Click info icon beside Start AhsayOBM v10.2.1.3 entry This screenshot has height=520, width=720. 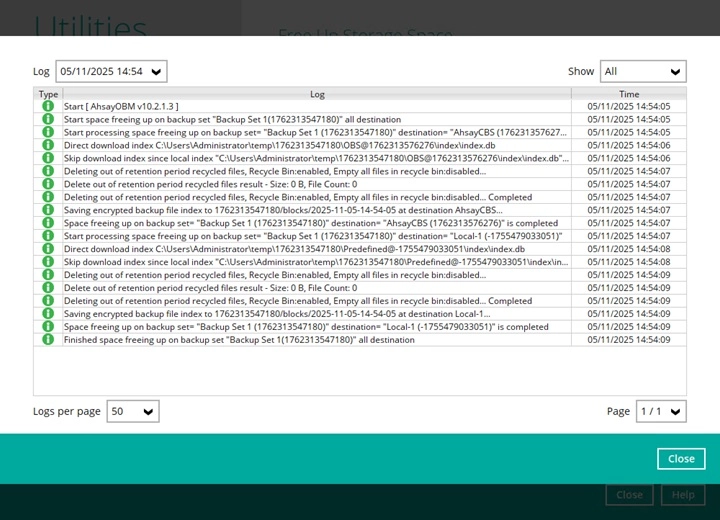[x=47, y=106]
